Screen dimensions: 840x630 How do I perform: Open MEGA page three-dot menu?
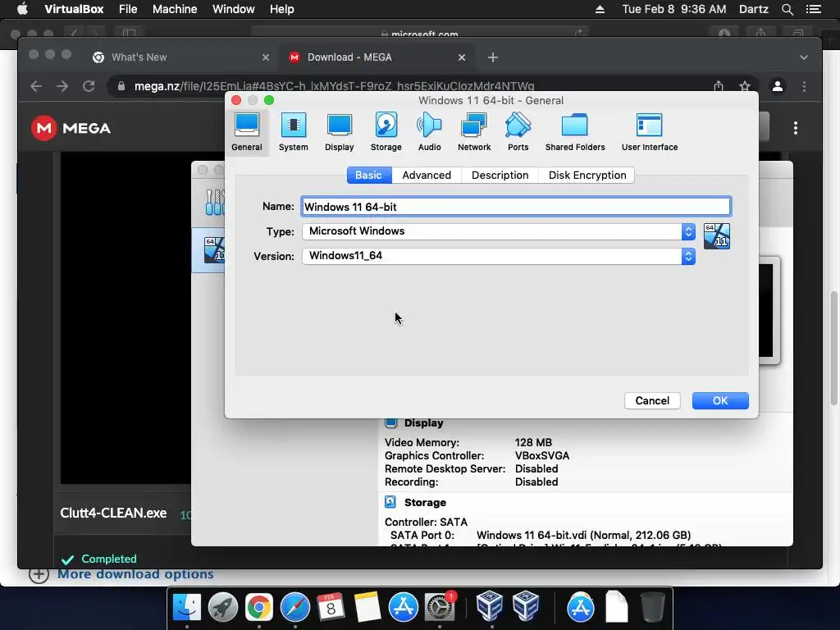pos(796,128)
